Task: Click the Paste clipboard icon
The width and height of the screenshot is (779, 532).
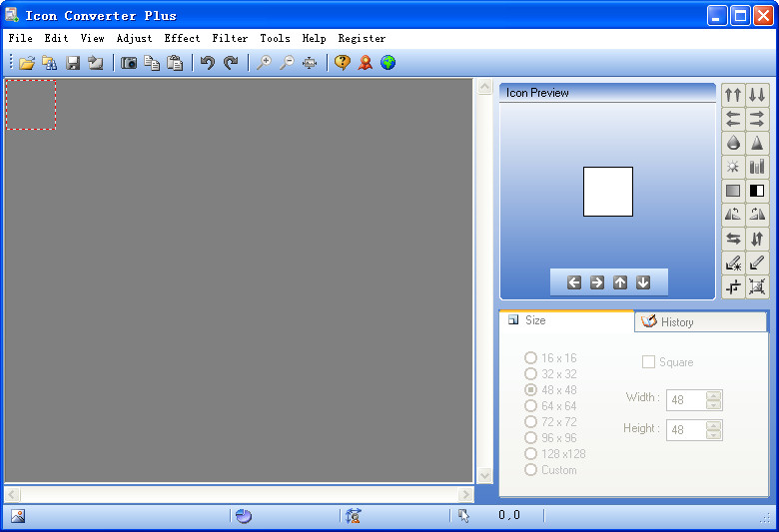Action: click(x=175, y=63)
